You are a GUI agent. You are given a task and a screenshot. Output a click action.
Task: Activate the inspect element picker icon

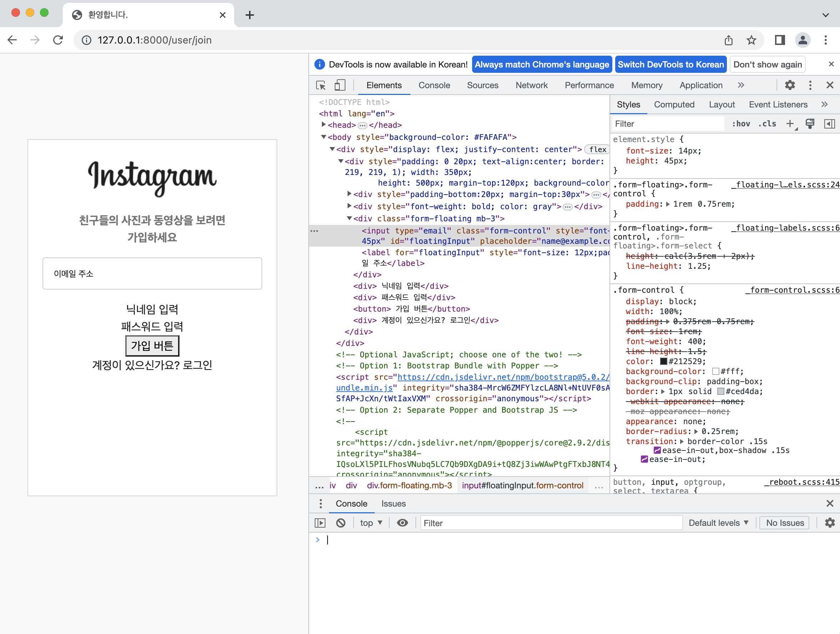(321, 85)
